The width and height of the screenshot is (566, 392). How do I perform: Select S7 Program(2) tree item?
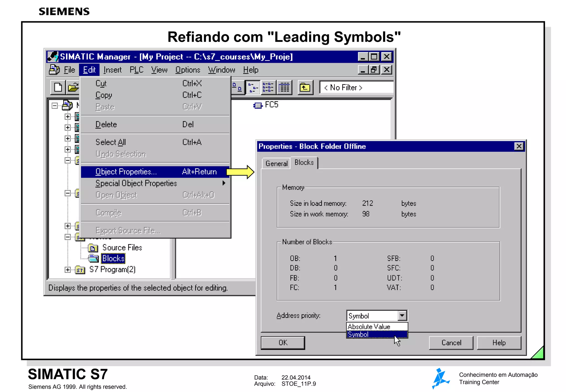(x=112, y=270)
